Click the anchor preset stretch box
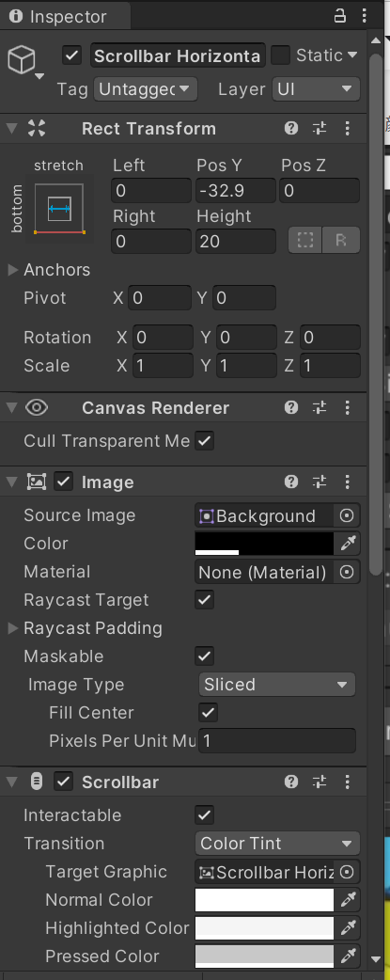 (59, 209)
